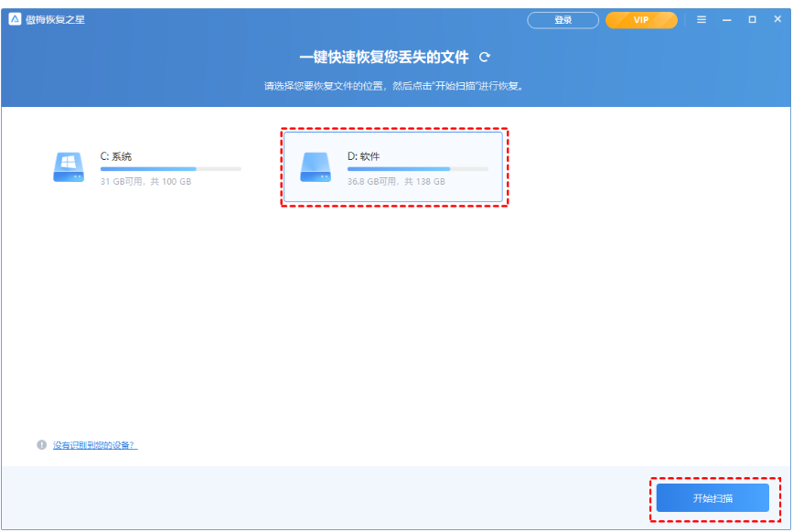Click the C: 系统 Windows drive icon
Viewport: 793px width, 532px height.
point(69,168)
